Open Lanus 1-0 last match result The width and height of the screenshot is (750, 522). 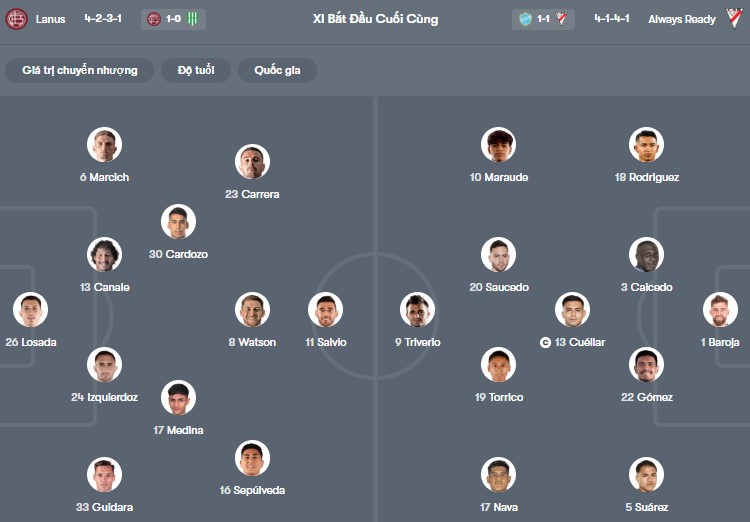coord(172,19)
